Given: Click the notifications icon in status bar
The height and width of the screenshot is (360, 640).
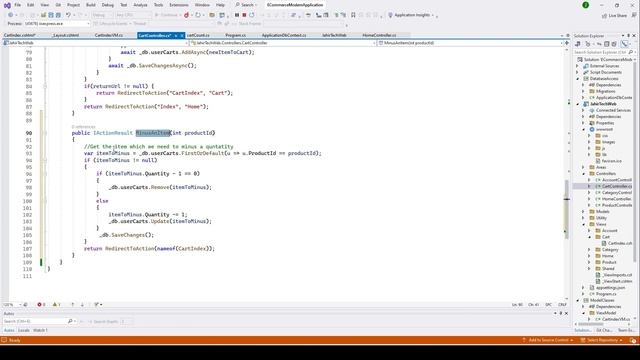Looking at the screenshot, I should (633, 340).
